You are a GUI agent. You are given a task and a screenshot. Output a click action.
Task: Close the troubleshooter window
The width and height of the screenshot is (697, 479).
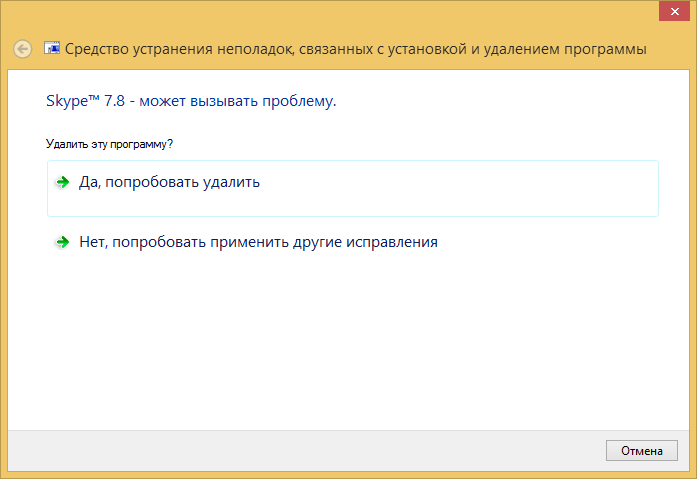tap(674, 11)
